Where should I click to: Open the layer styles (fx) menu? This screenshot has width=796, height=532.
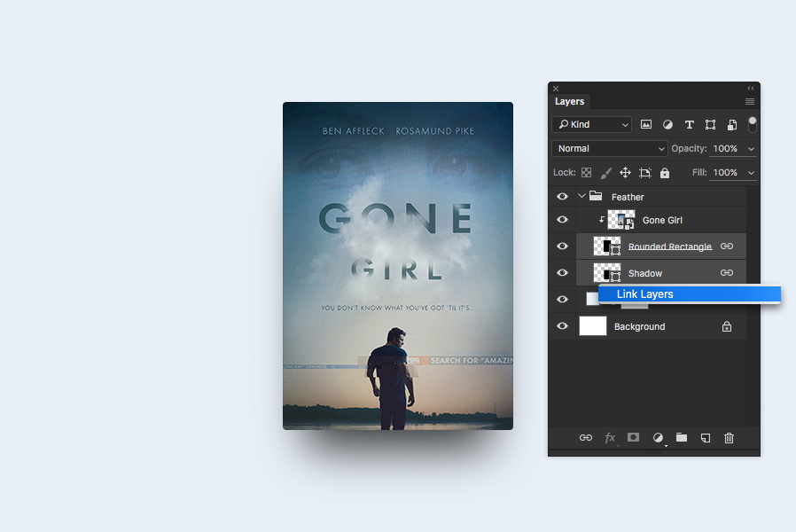tap(610, 437)
